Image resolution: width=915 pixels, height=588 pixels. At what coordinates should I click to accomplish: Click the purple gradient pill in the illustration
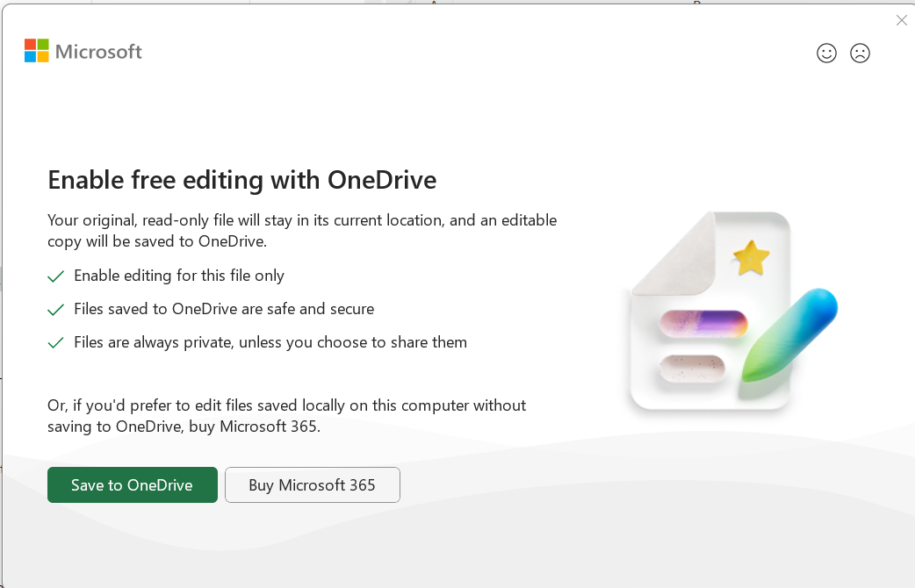pos(702,324)
